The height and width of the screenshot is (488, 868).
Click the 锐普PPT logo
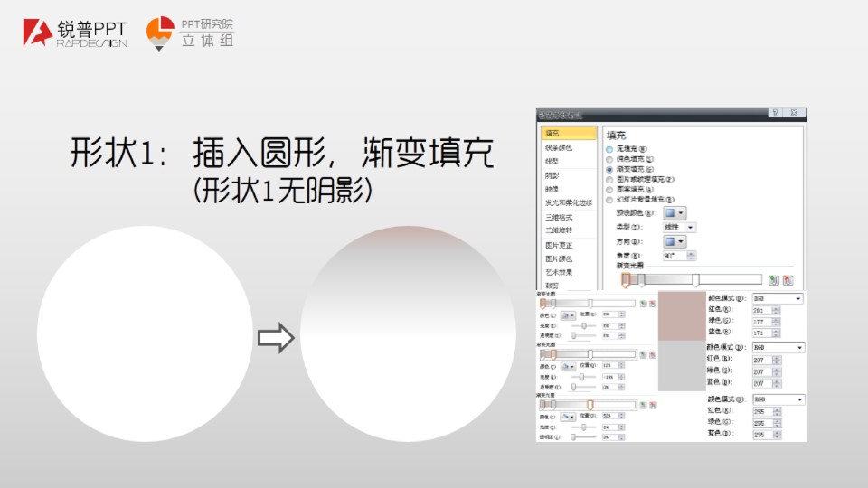pos(75,33)
